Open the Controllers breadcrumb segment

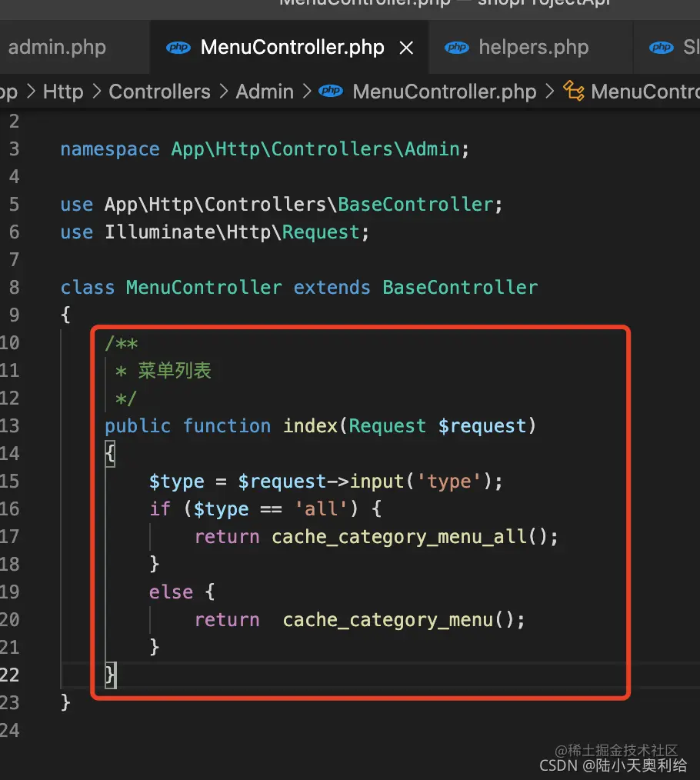[160, 92]
